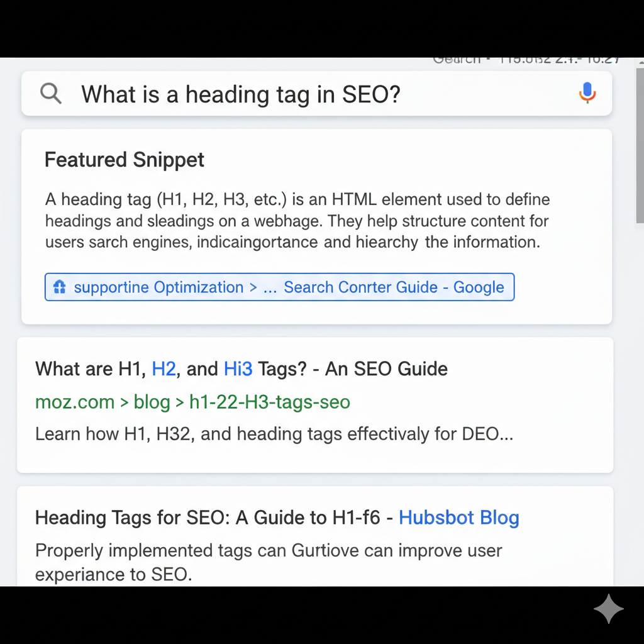Open the "Search Conrter Guide - Google" link
644x644 pixels.
point(394,287)
